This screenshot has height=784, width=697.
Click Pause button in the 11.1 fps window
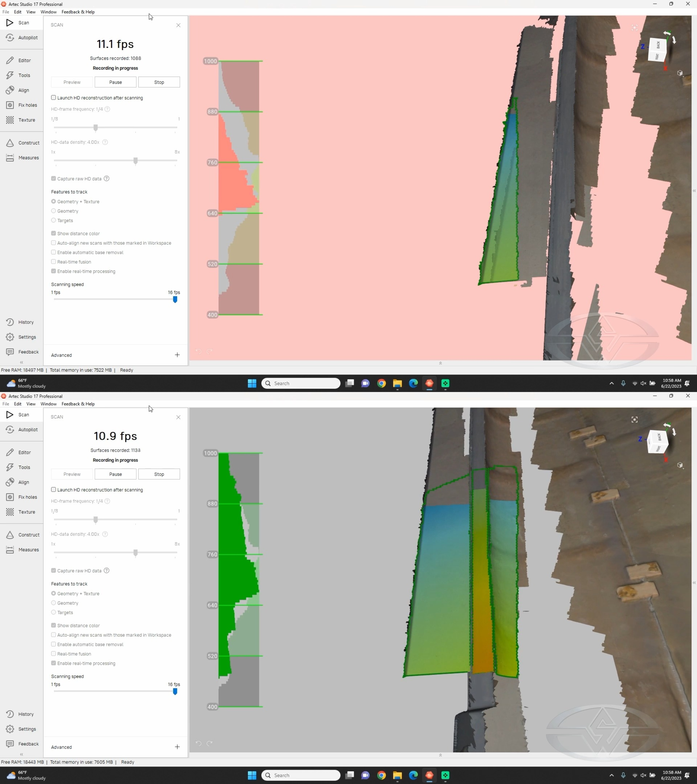pos(116,82)
